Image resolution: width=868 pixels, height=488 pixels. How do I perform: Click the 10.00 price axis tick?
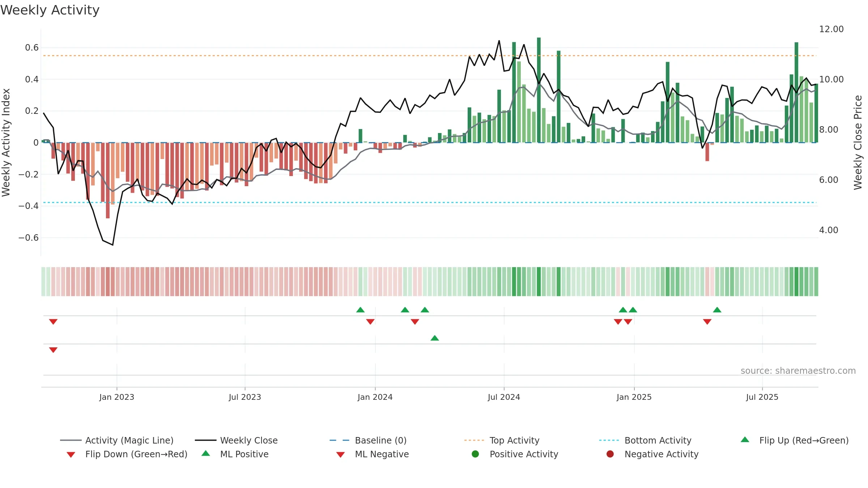point(831,79)
